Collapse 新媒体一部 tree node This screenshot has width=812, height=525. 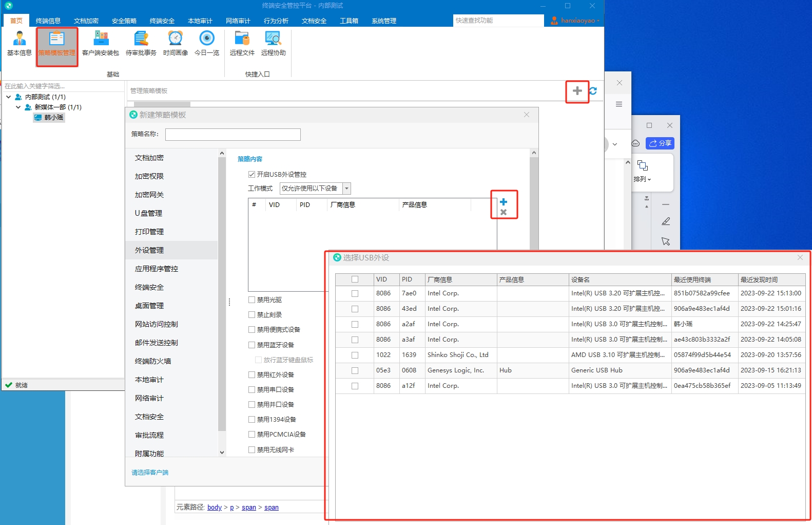click(x=18, y=107)
